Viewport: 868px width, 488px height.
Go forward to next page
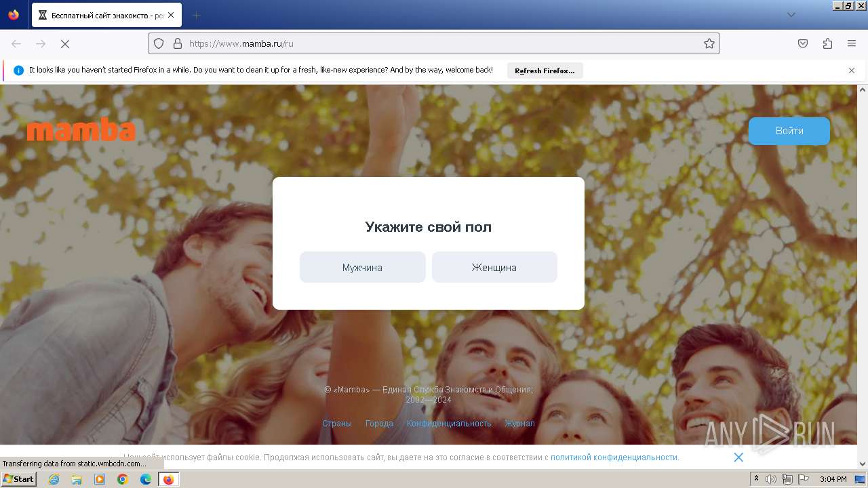(x=41, y=43)
